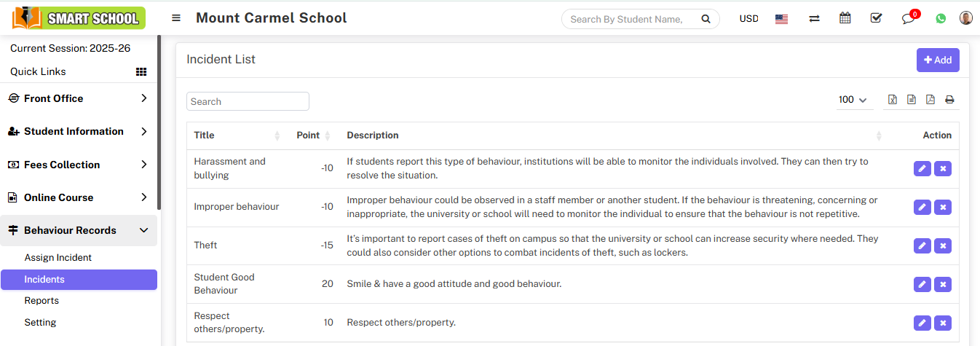980x346 pixels.
Task: Toggle the sidebar with the hamburger menu
Action: click(176, 18)
